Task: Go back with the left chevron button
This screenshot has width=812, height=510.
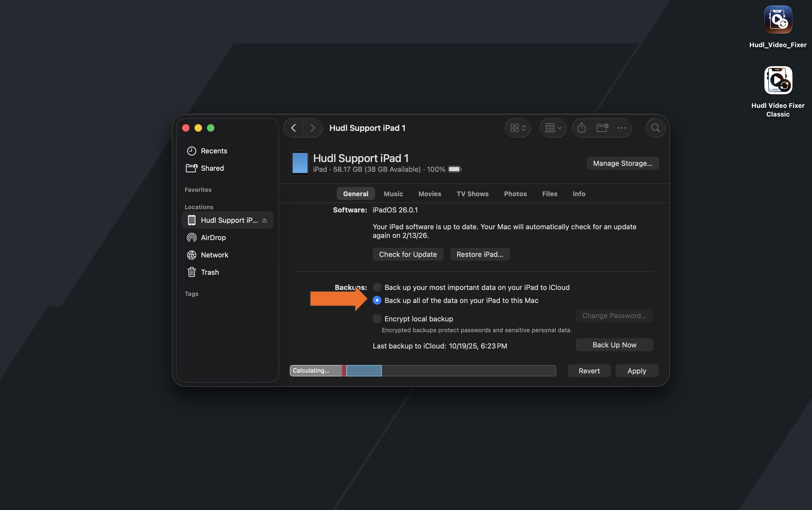Action: pyautogui.click(x=294, y=128)
